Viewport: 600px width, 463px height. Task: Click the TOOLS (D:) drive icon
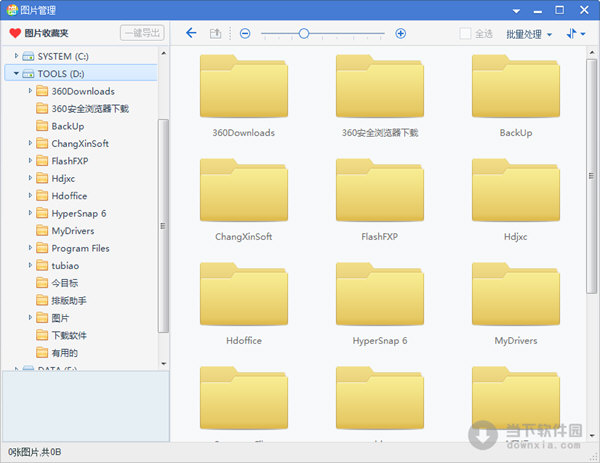(28, 73)
